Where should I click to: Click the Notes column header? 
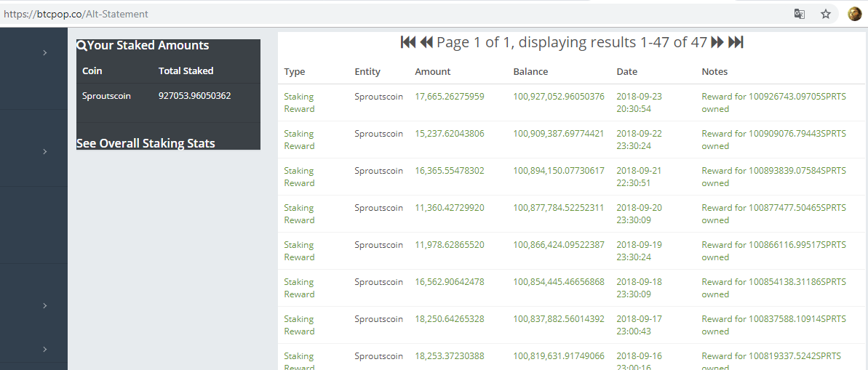(714, 71)
